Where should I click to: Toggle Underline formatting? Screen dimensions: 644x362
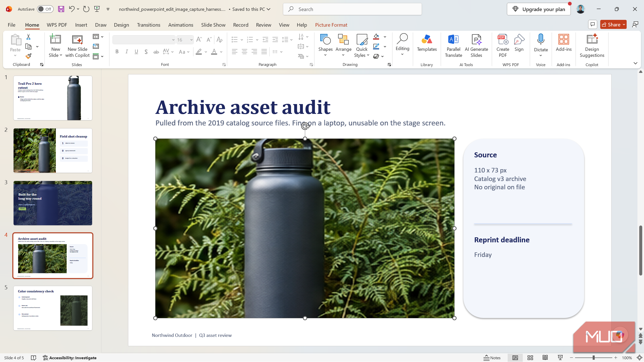[x=136, y=52]
